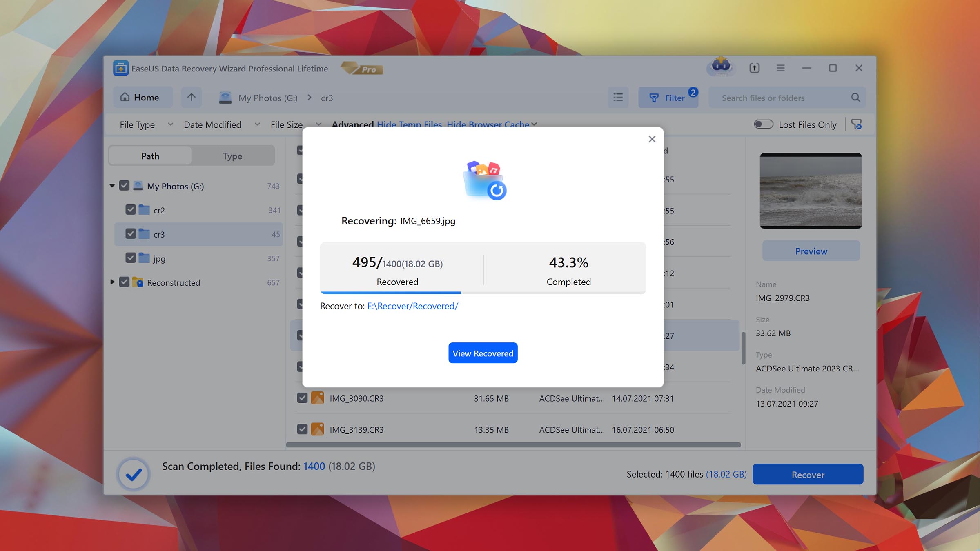Click the filter reset funnel icon
The width and height of the screenshot is (980, 551).
[856, 124]
